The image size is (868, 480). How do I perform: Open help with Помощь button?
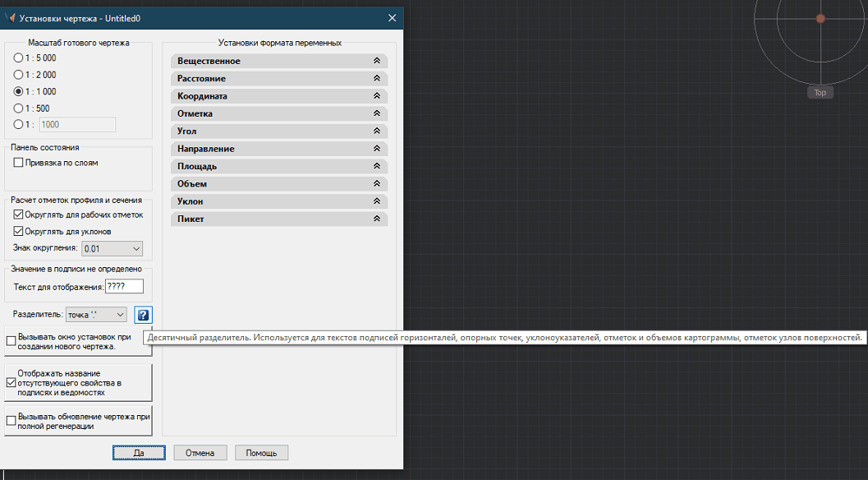261,453
